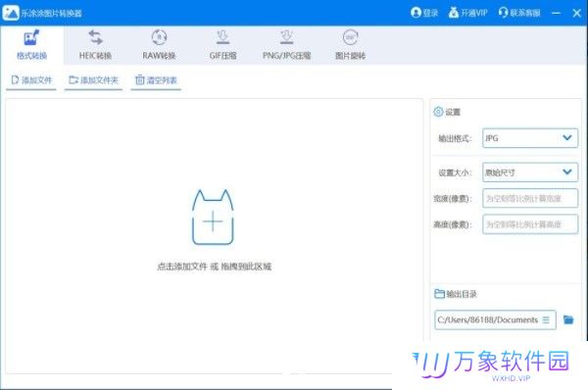Screen dimensions: 588x390
Task: Click the cat-shaped add file icon
Action: (213, 218)
